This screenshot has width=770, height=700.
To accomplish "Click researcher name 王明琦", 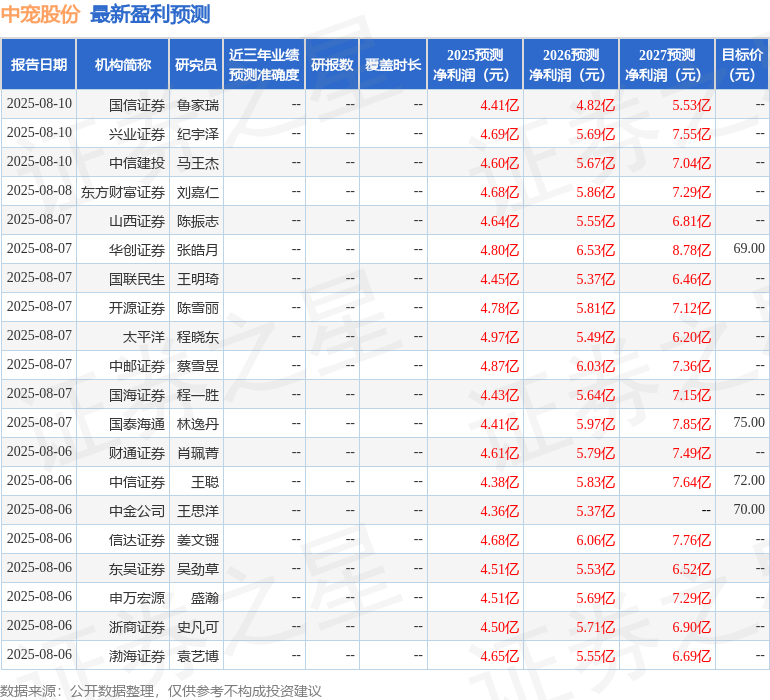I will [197, 279].
